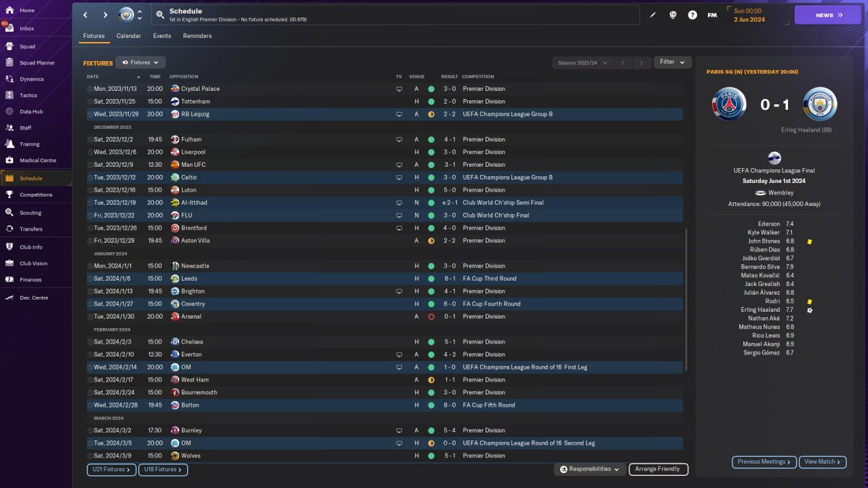Image resolution: width=868 pixels, height=488 pixels.
Task: Open the FM menu in the top bar
Action: (x=712, y=15)
